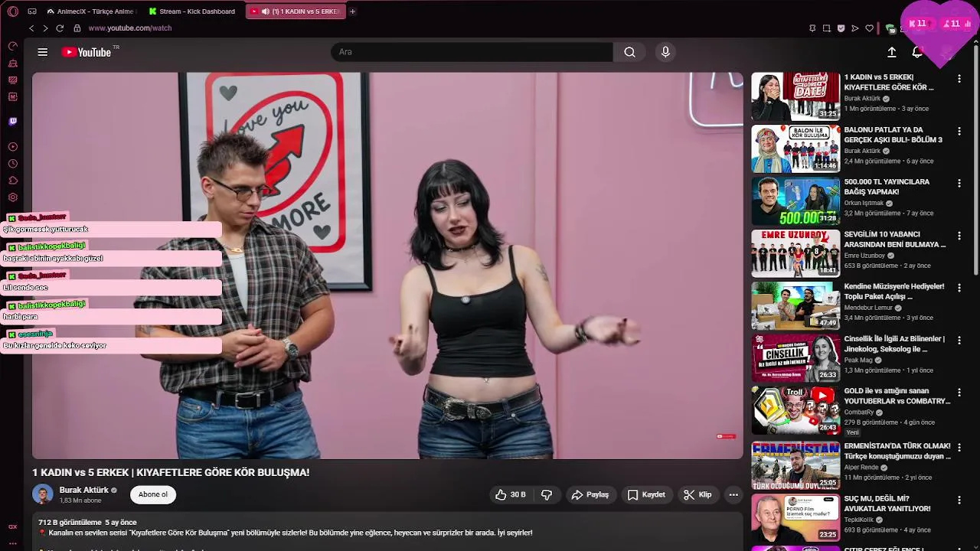Open GX Control speedometer in sidebar
The height and width of the screenshot is (551, 980).
[13, 46]
